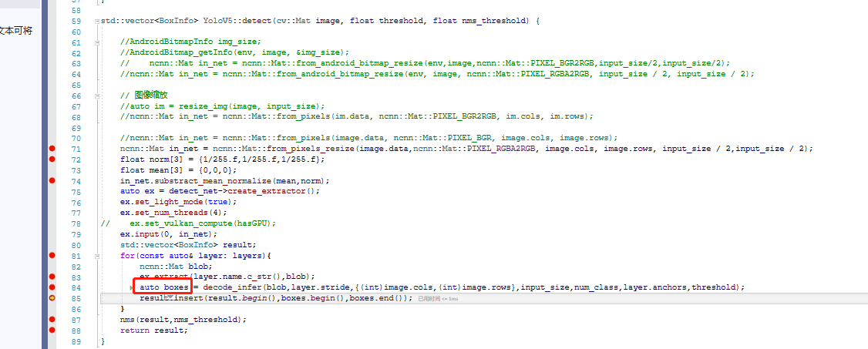Click the green run-to-here arrow on line 84
Screen dimensions: 868x349
point(132,288)
